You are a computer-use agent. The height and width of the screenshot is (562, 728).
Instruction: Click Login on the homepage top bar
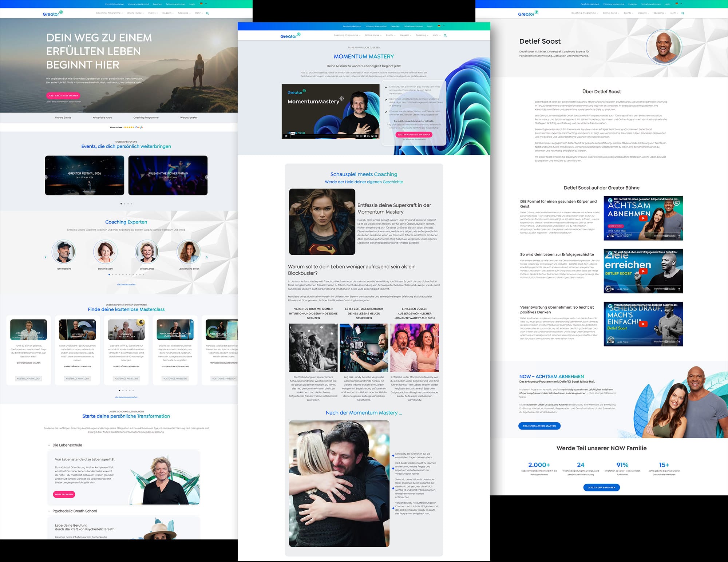192,4
